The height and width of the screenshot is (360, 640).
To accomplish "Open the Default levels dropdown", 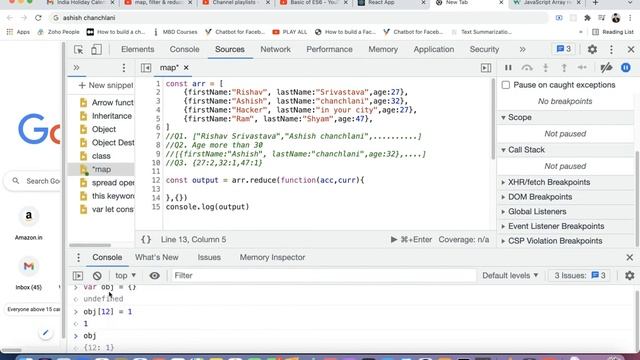I will tap(510, 276).
